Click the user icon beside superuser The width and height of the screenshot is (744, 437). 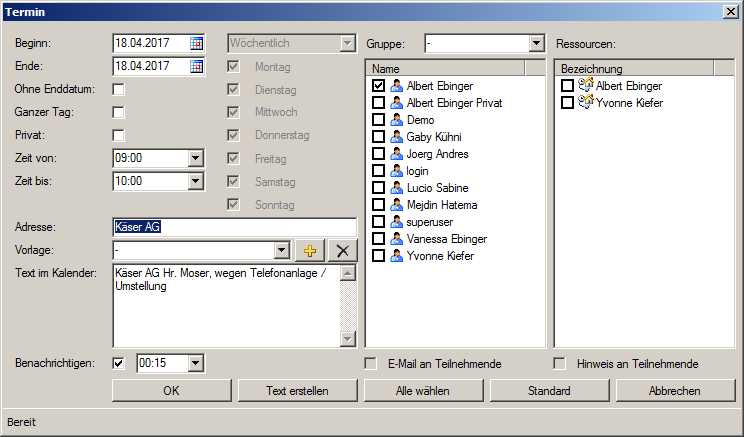(x=396, y=222)
